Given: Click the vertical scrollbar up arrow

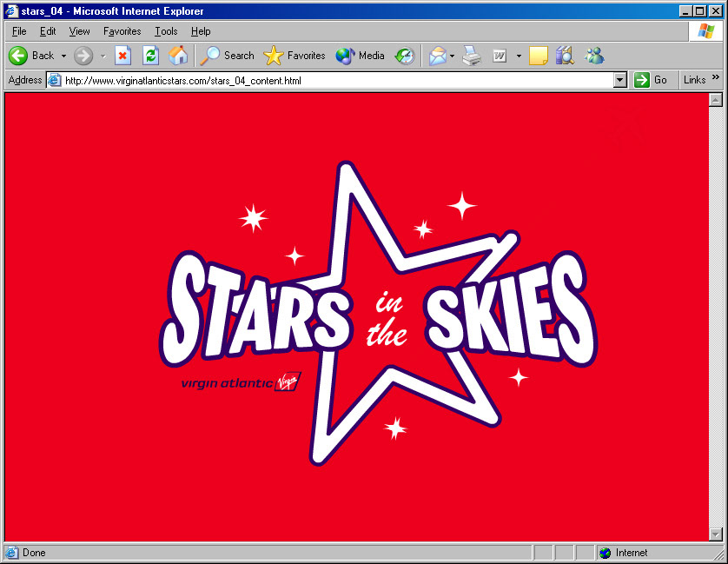Looking at the screenshot, I should (x=716, y=100).
